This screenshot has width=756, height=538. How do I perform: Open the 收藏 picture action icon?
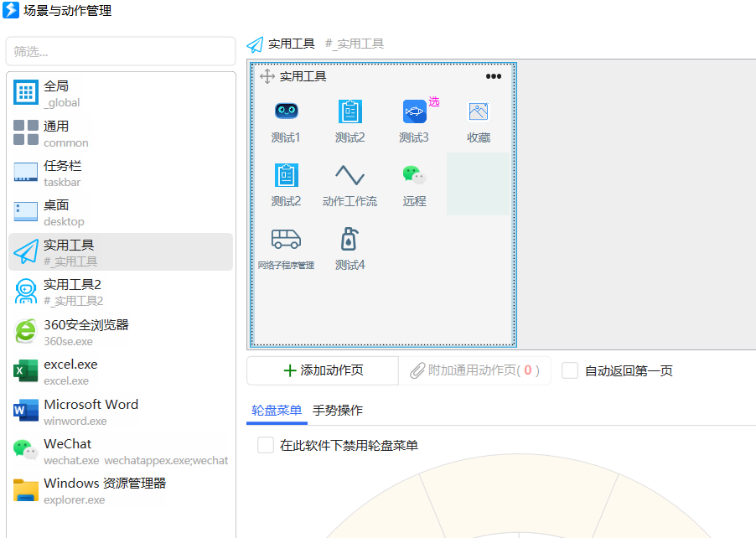point(479,111)
